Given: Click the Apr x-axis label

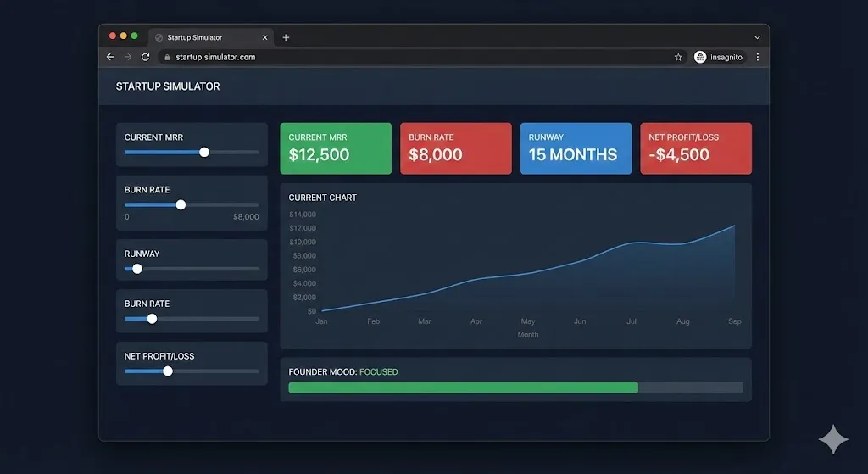Looking at the screenshot, I should (476, 321).
